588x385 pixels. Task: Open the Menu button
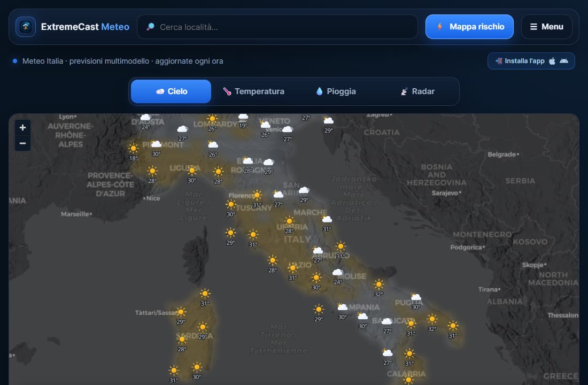click(x=546, y=27)
